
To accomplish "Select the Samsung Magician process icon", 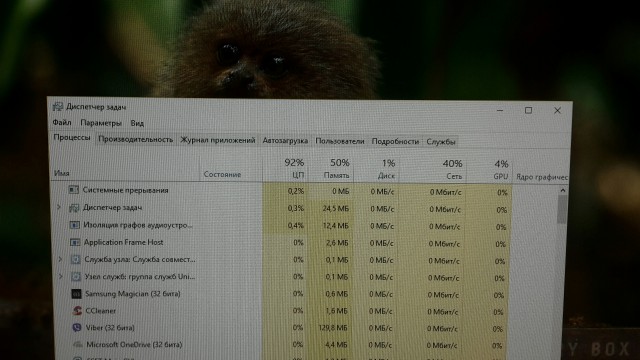I will coord(76,293).
